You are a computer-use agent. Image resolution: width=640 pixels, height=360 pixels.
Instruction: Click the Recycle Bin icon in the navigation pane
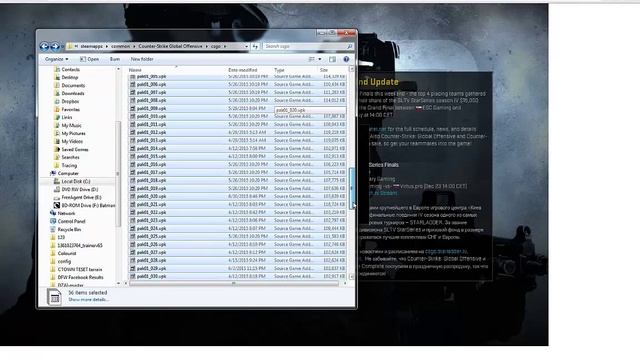click(x=53, y=229)
